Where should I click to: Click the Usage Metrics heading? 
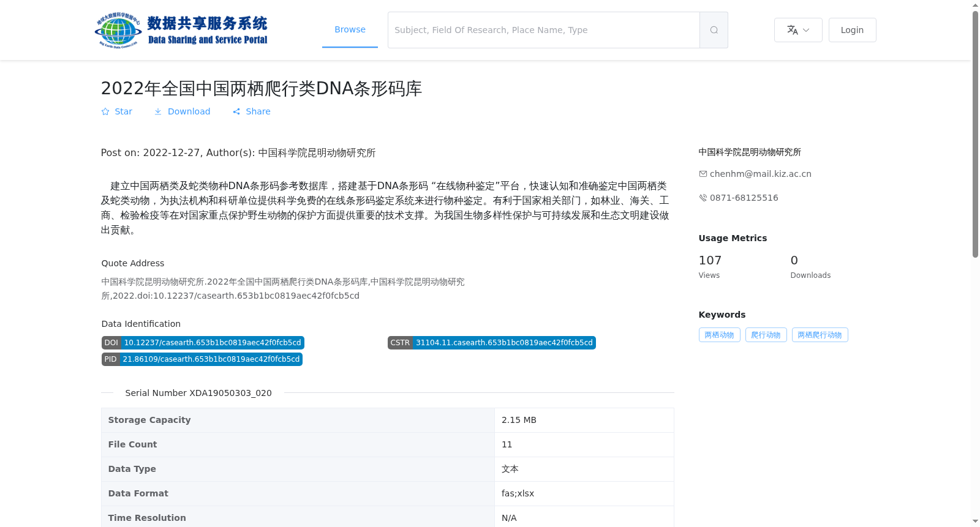click(733, 238)
